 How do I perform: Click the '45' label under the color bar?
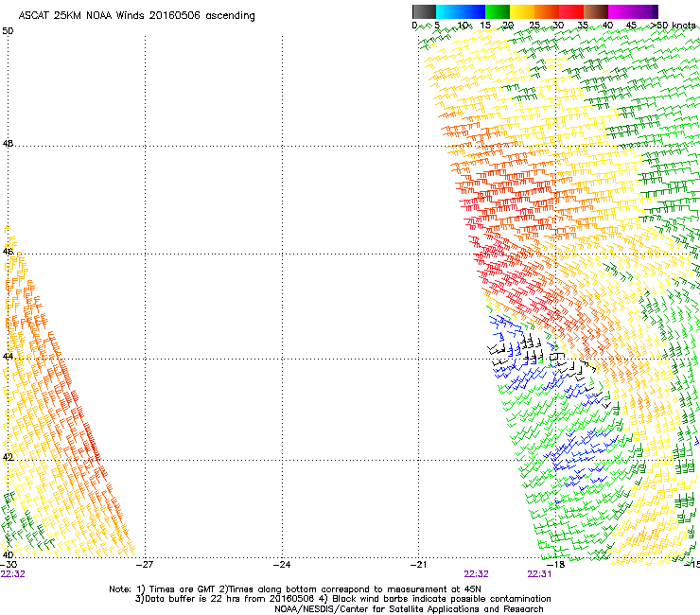tap(631, 26)
